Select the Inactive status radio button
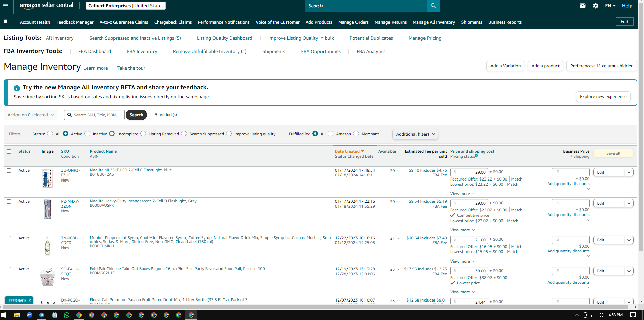The height and width of the screenshot is (320, 644). pyautogui.click(x=88, y=134)
